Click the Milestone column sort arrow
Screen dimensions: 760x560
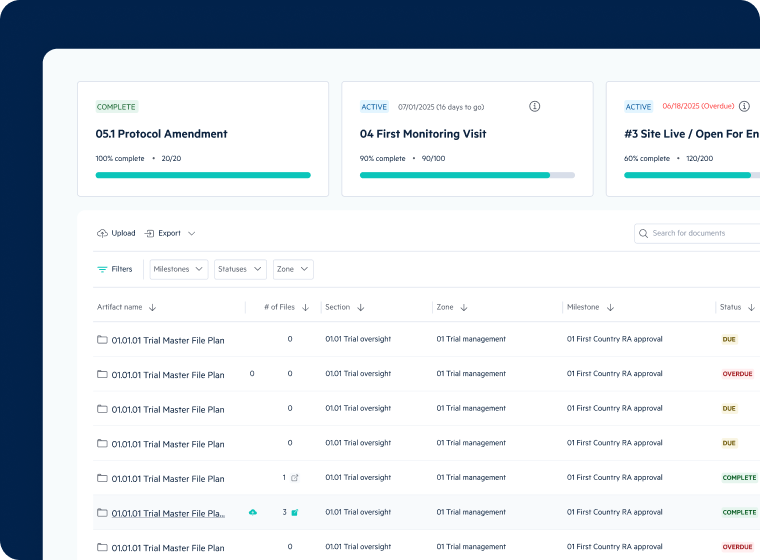tap(610, 307)
